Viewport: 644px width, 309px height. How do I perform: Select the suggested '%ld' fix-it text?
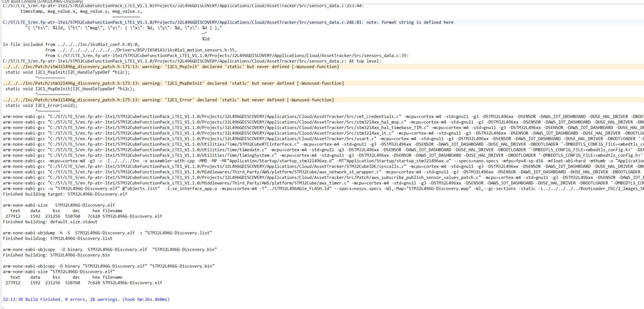206,39
